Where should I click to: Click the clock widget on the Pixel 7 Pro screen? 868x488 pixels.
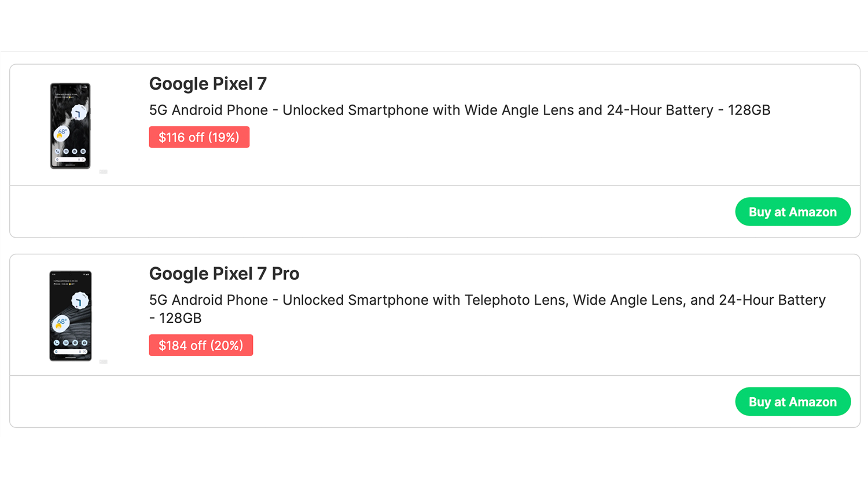click(x=79, y=301)
